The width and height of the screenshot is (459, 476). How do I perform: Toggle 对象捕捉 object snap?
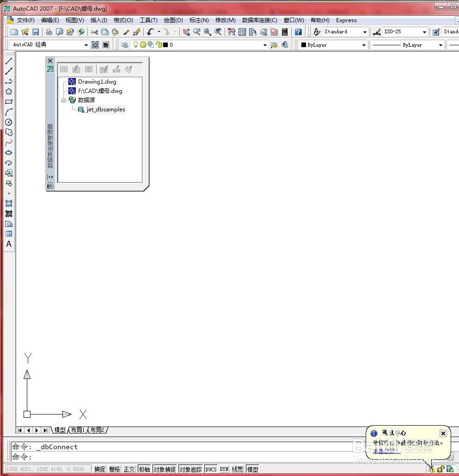[165, 470]
